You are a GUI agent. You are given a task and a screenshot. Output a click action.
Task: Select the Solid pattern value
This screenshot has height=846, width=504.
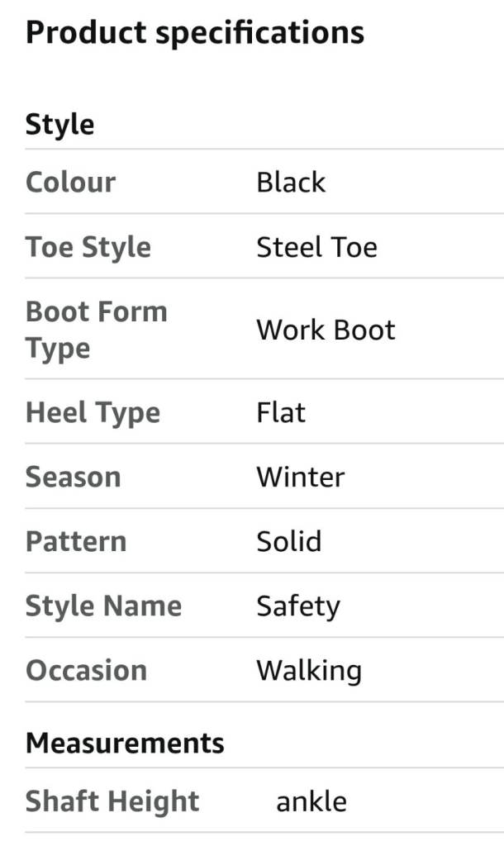pos(289,541)
